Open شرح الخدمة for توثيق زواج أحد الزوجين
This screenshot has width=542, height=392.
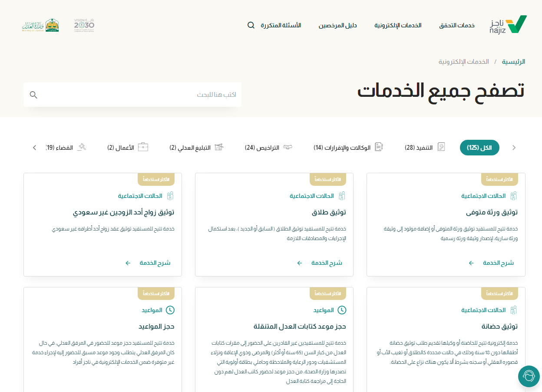(155, 263)
